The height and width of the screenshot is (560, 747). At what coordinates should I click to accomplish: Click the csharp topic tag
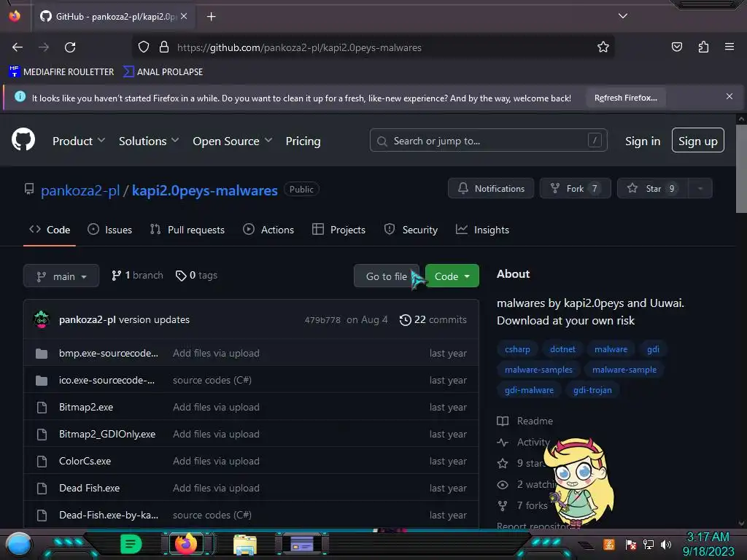click(517, 349)
